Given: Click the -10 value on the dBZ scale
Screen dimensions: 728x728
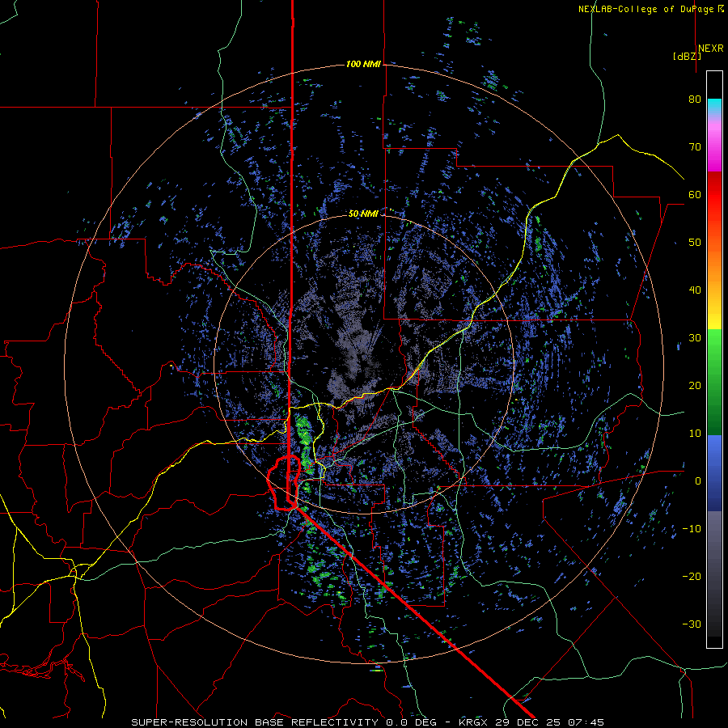Looking at the screenshot, I should [x=692, y=529].
